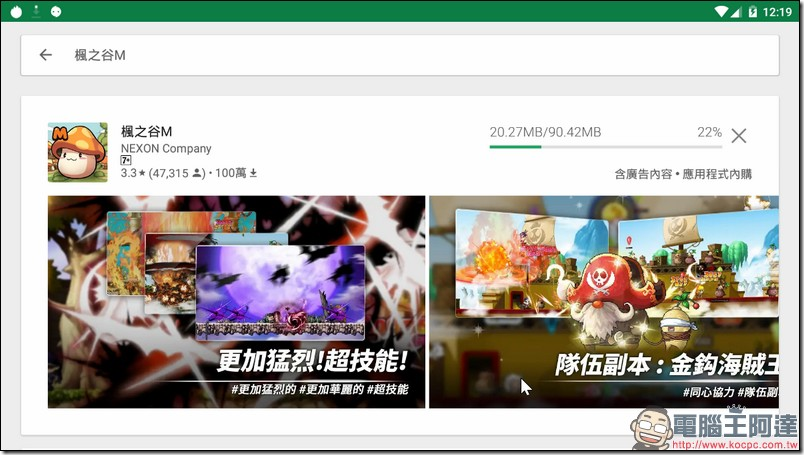This screenshot has height=455, width=804.
Task: Click the green download progress bar
Action: tap(606, 147)
